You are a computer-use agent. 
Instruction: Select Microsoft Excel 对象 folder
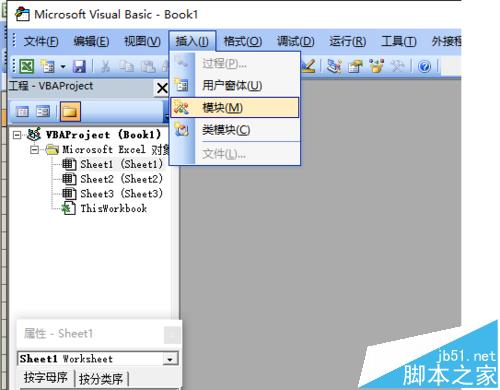click(x=116, y=150)
